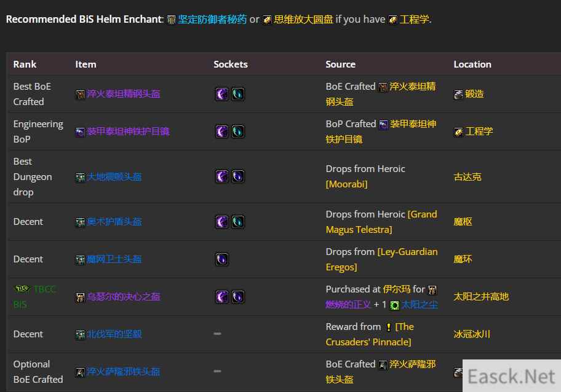Open the 古达克 location link
Screen dimensions: 561x392
coord(468,177)
